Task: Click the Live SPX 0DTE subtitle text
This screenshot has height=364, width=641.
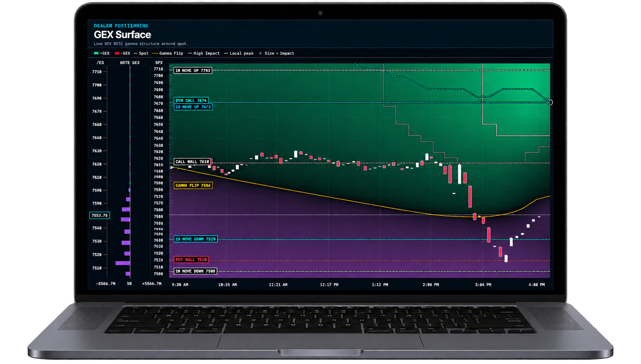Action: (x=141, y=44)
